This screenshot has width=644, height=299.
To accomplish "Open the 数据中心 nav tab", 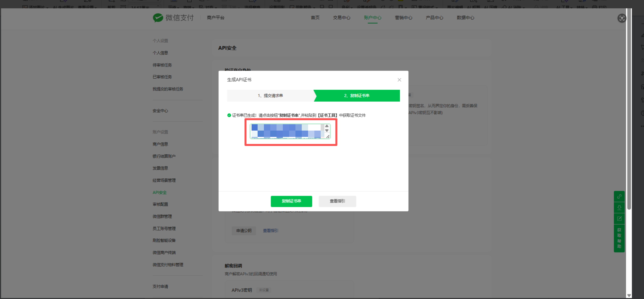I will (x=465, y=18).
